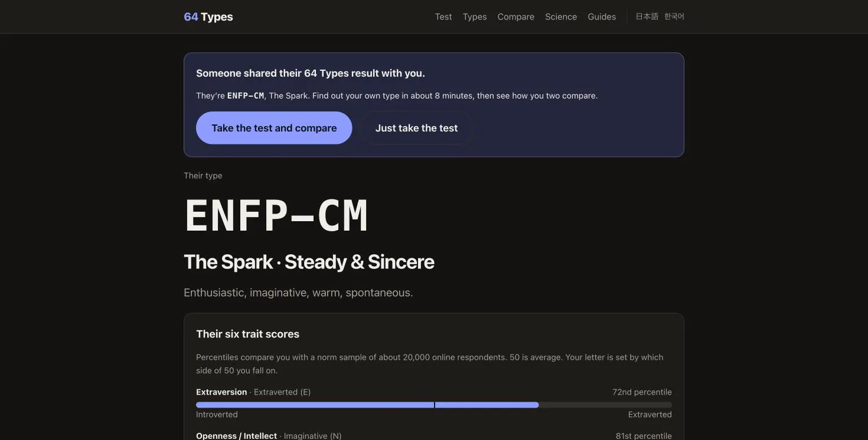Go to the Types nav item
Image resolution: width=868 pixels, height=440 pixels.
pyautogui.click(x=475, y=17)
